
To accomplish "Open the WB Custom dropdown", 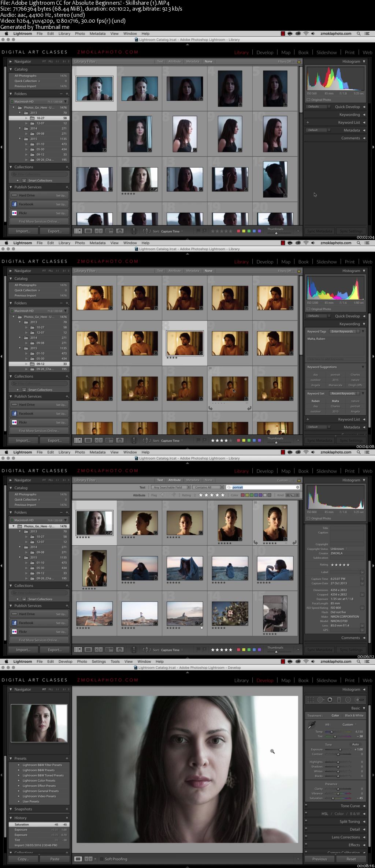I will 349,725.
